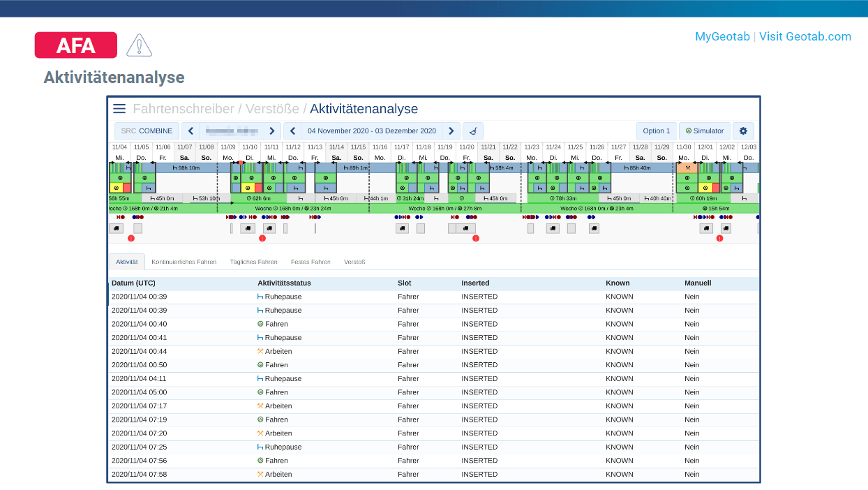Select the 2020/11/04 00:40 Fahren row
This screenshot has width=868, height=490.
point(434,324)
